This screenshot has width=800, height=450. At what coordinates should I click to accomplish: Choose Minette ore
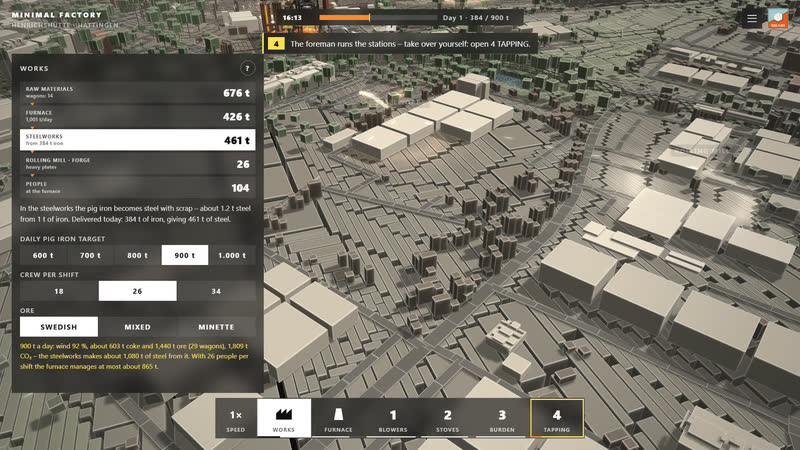pyautogui.click(x=216, y=327)
